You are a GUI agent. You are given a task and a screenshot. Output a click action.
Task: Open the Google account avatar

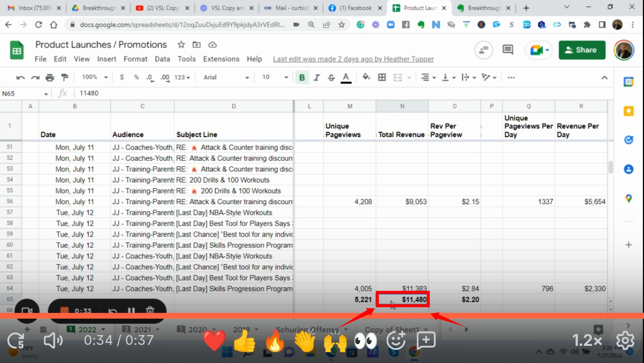[624, 50]
